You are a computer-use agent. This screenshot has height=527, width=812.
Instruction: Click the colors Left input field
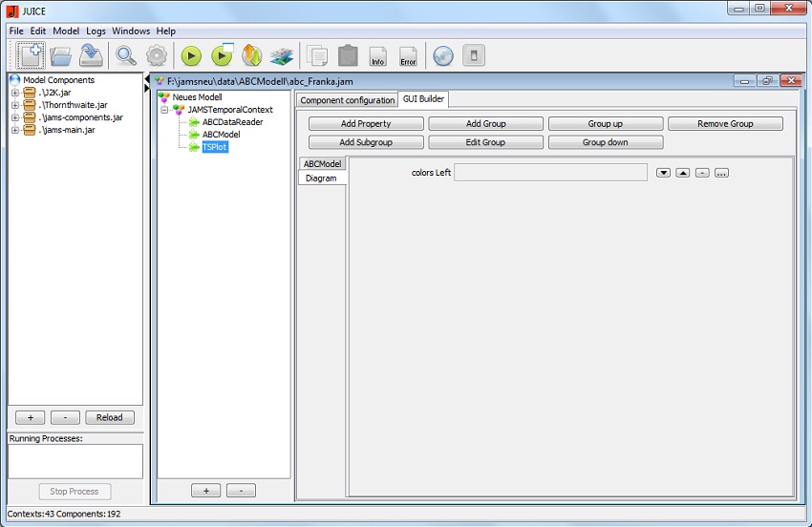(x=550, y=173)
